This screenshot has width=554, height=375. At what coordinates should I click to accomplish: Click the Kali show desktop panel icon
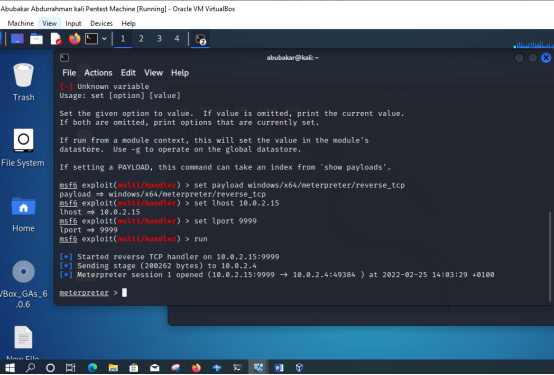click(x=17, y=39)
